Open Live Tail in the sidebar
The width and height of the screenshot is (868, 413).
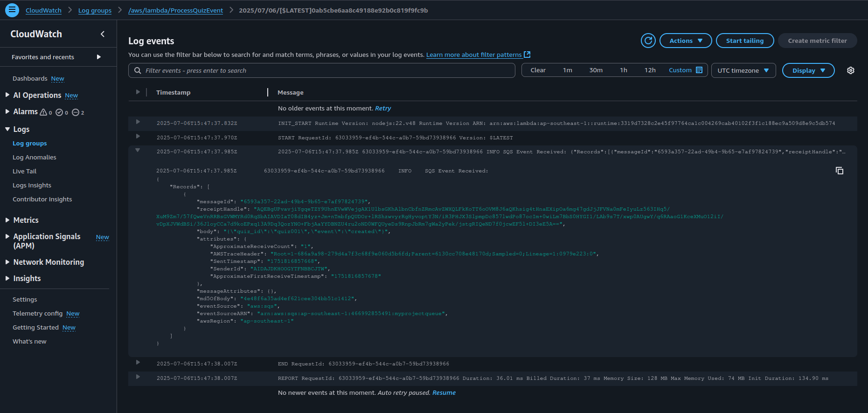[24, 171]
